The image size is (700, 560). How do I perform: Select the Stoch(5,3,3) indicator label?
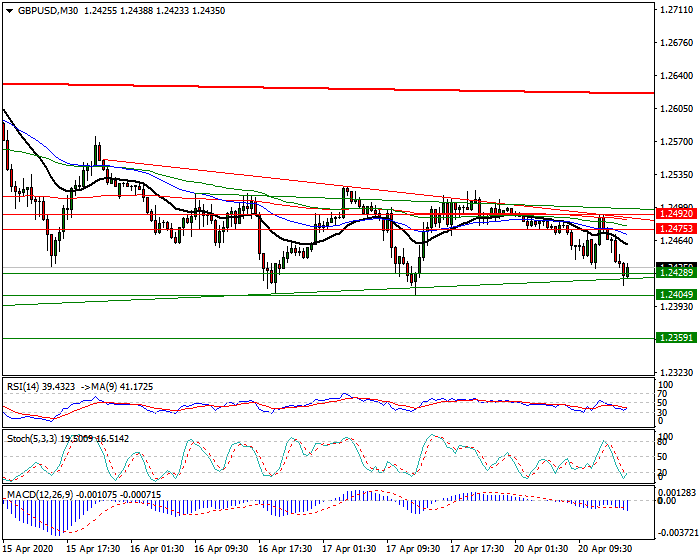click(x=32, y=439)
